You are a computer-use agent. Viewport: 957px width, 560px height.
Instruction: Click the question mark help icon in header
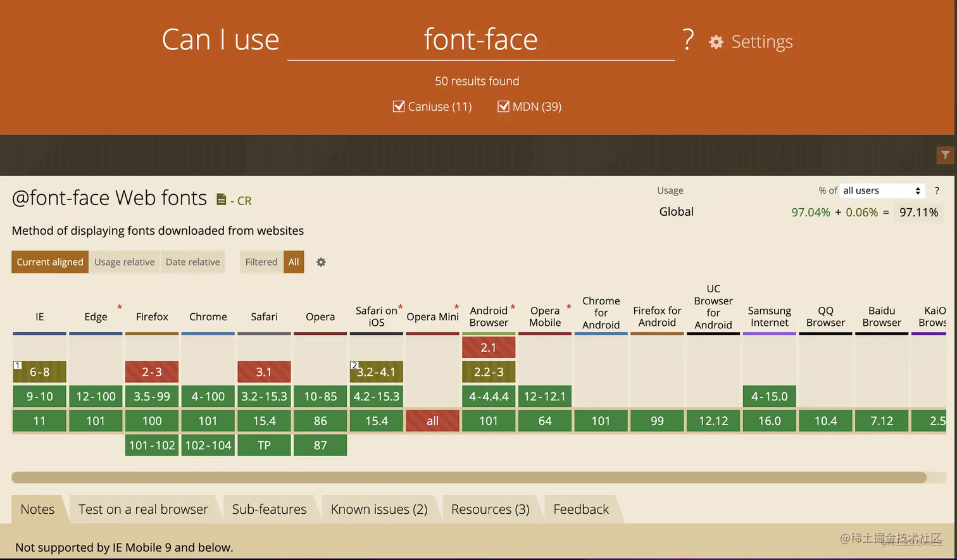[688, 39]
